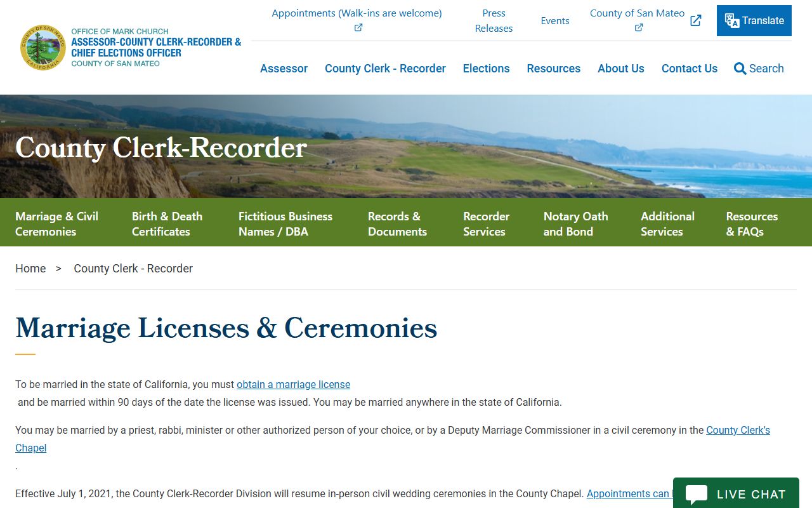Viewport: 812px width, 508px height.
Task: Click the County of San Mateo seal logo
Action: pos(43,48)
